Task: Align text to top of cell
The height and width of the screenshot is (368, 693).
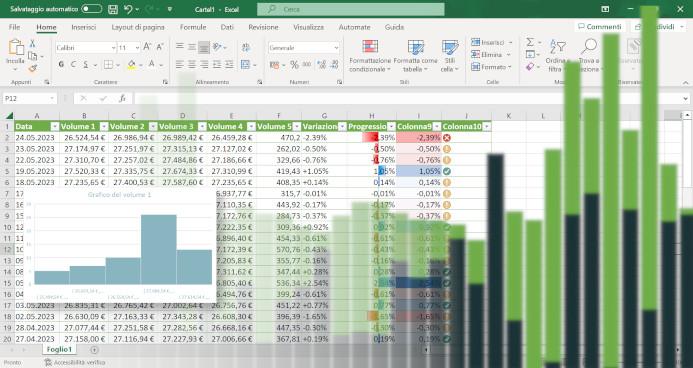Action: (179, 46)
